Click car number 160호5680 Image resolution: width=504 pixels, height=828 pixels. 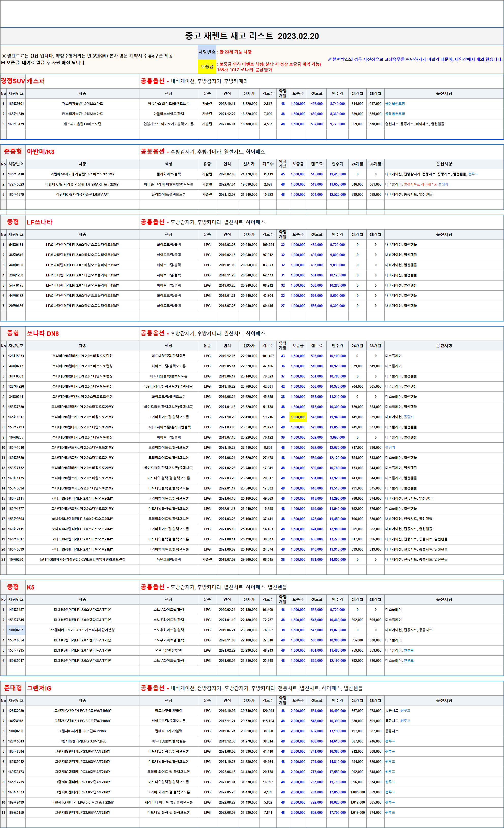coord(16,458)
